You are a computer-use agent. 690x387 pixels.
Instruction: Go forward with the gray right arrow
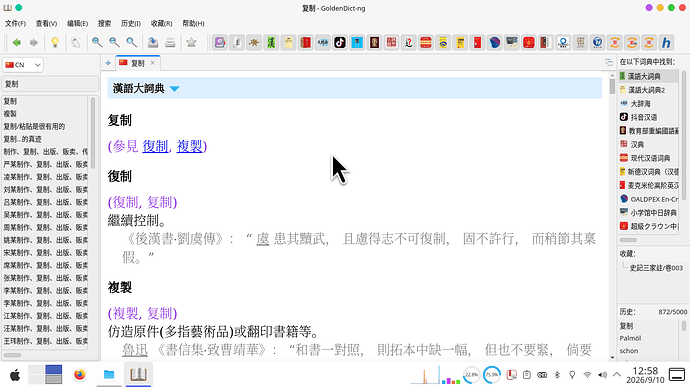click(33, 42)
